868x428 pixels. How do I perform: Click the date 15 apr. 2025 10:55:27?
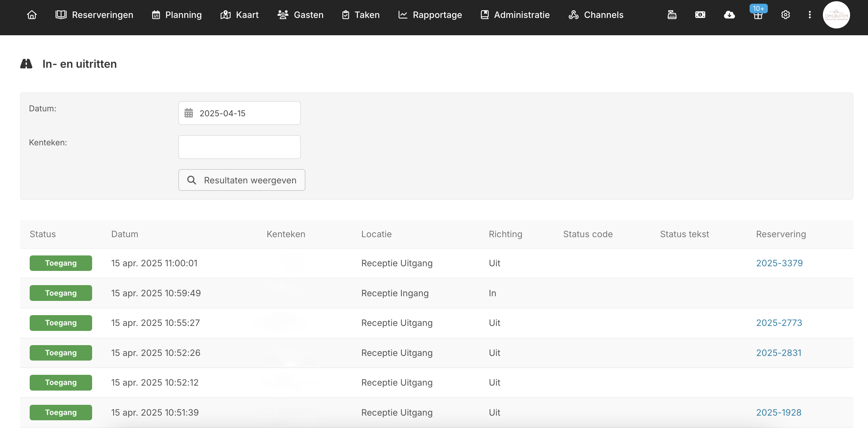tap(155, 323)
